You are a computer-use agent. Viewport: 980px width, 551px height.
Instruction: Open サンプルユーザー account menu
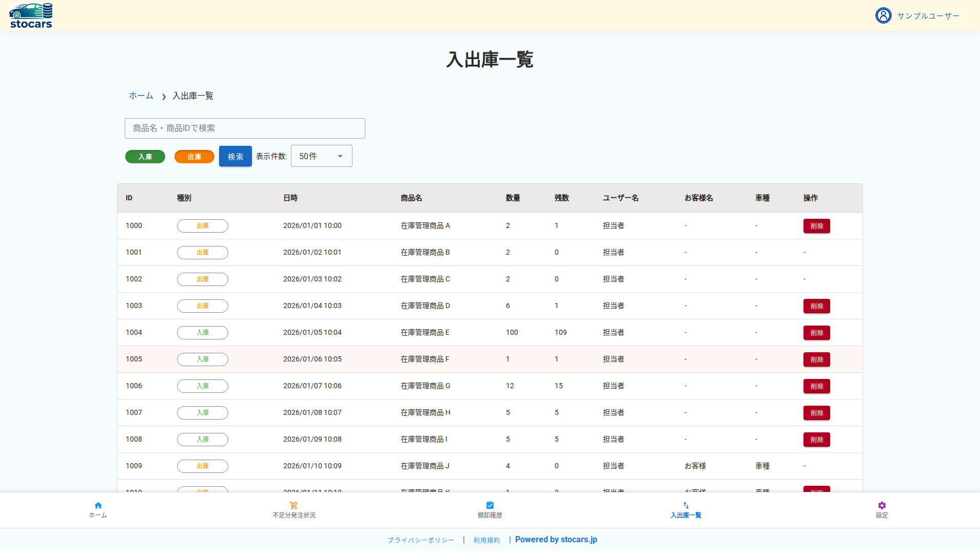pyautogui.click(x=928, y=16)
